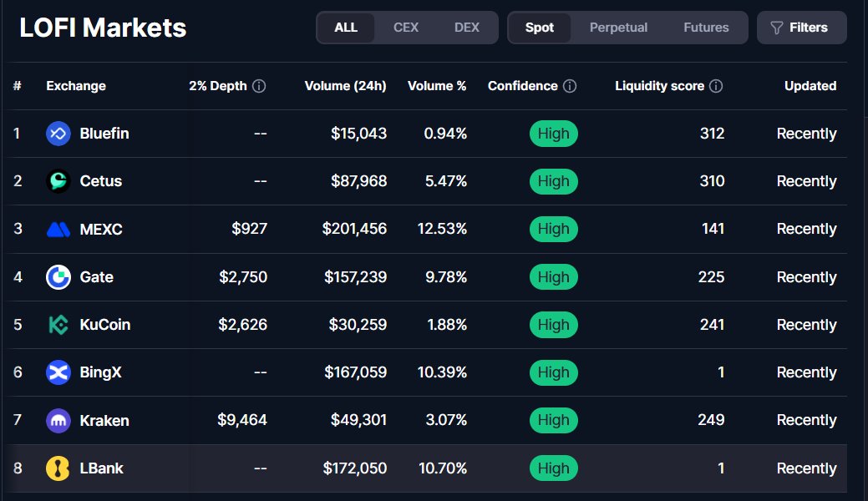Click the 5.47% volume share for Cetus
868x501 pixels.
click(x=446, y=181)
